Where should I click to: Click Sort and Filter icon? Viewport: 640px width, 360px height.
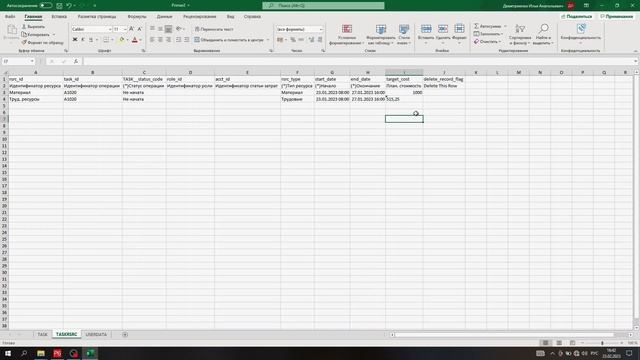520,29
